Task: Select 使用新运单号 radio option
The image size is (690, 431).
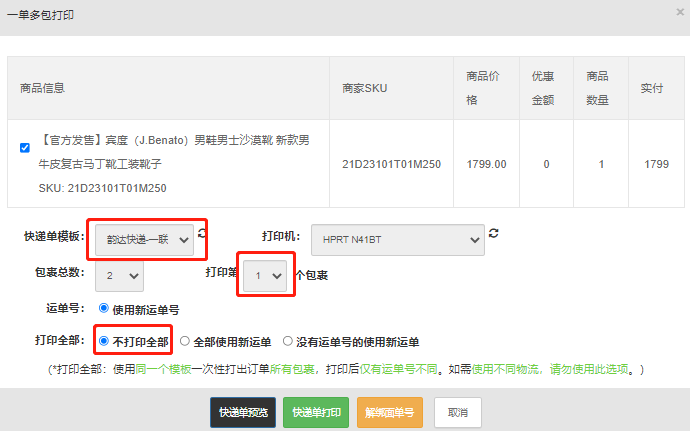Action: [x=103, y=309]
